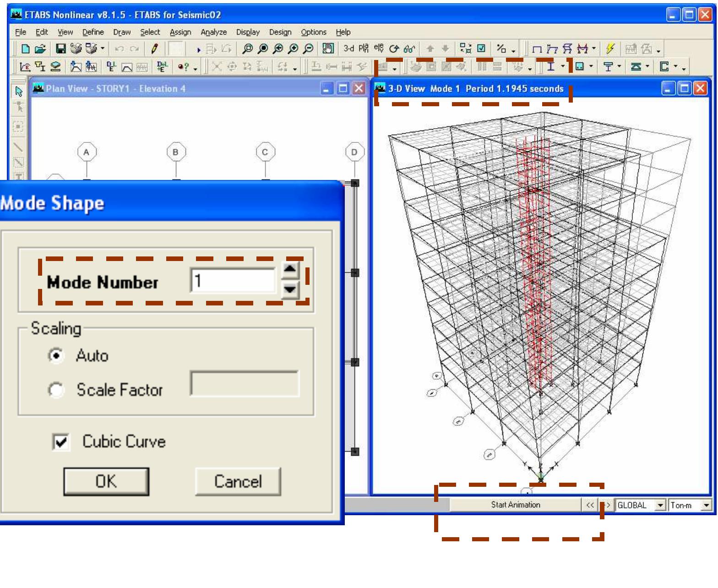Select the Scale Factor radio button
Screen dimensions: 718x588
click(56, 390)
